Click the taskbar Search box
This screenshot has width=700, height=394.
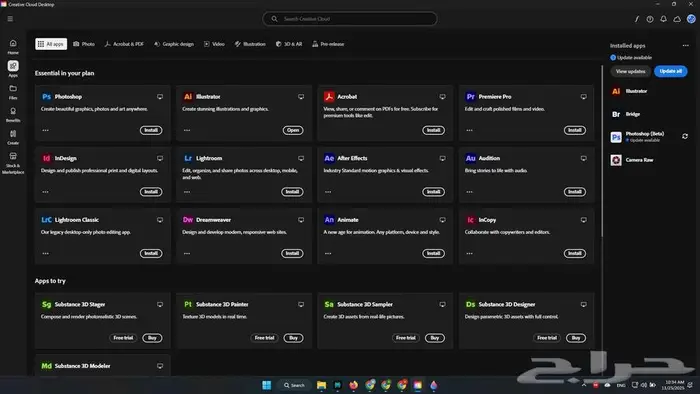[294, 385]
